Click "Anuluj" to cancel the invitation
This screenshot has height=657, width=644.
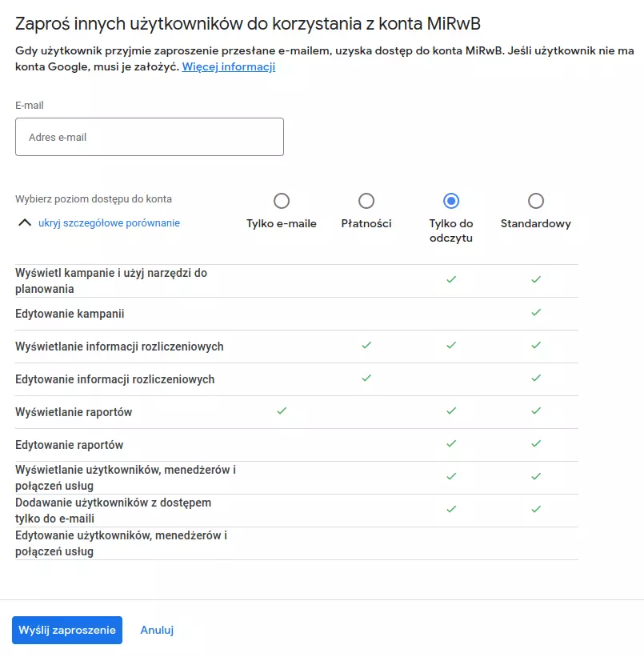coord(157,630)
